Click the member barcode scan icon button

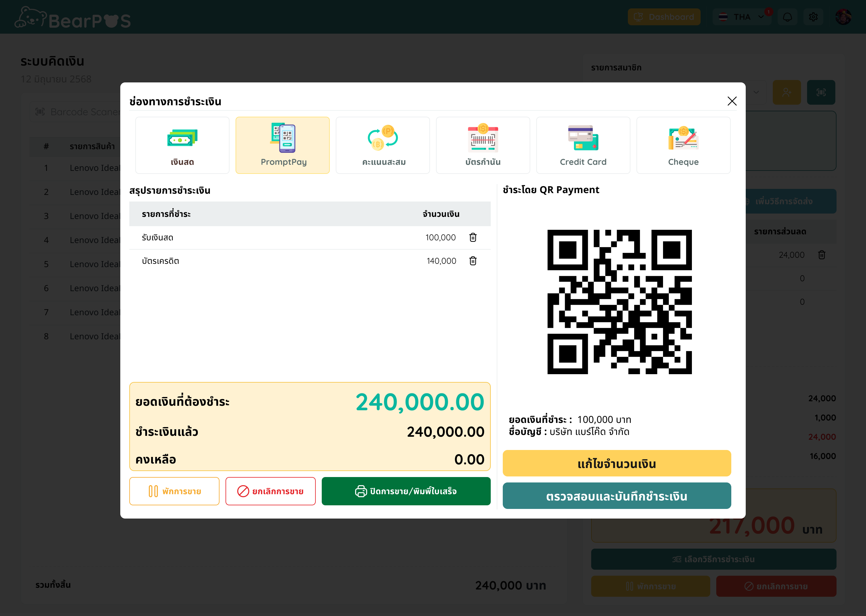[821, 92]
